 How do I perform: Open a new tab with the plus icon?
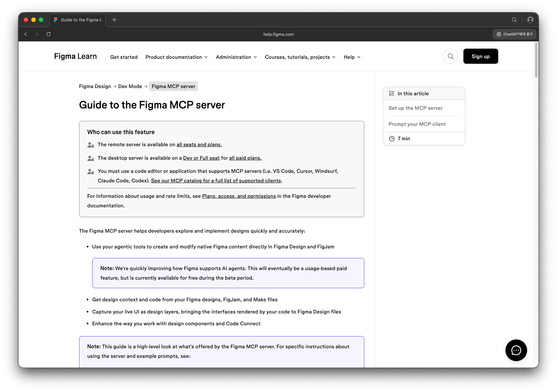click(x=114, y=20)
